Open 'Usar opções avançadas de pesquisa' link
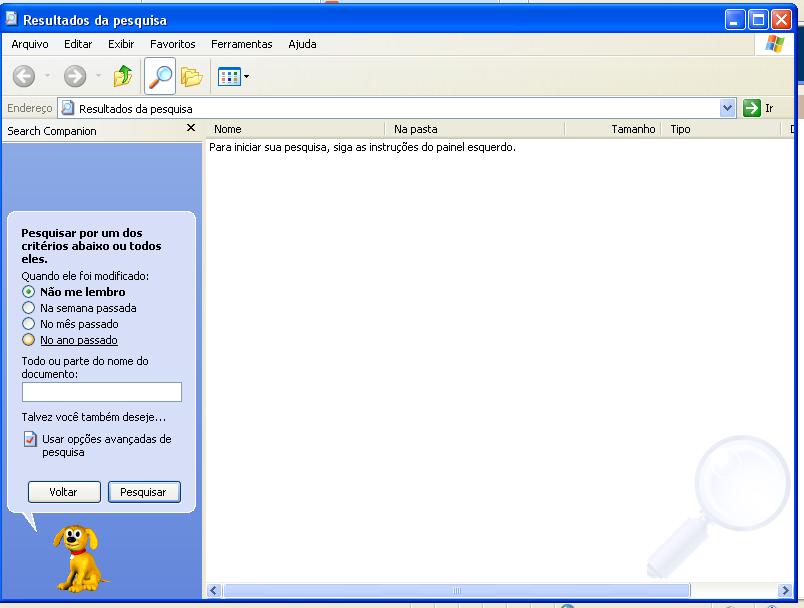 pyautogui.click(x=107, y=445)
